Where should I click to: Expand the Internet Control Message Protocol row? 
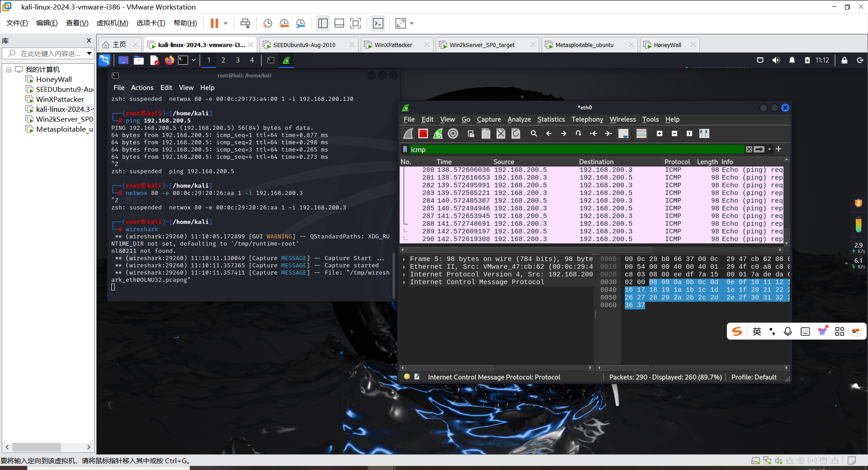pyautogui.click(x=404, y=282)
